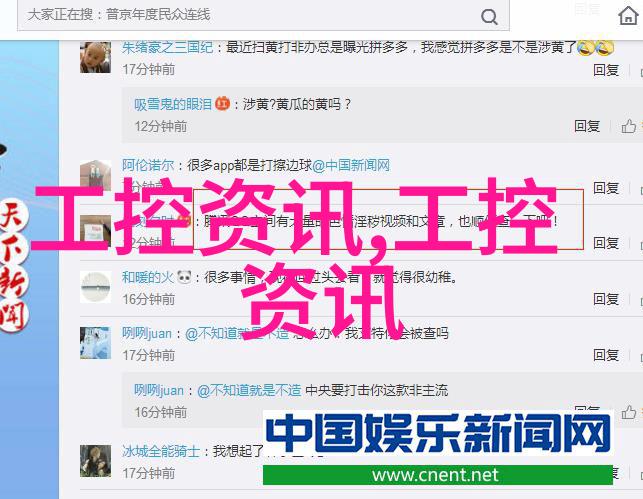
Task: Open avatar of 朱绪豪之三国纪
Action: click(95, 58)
